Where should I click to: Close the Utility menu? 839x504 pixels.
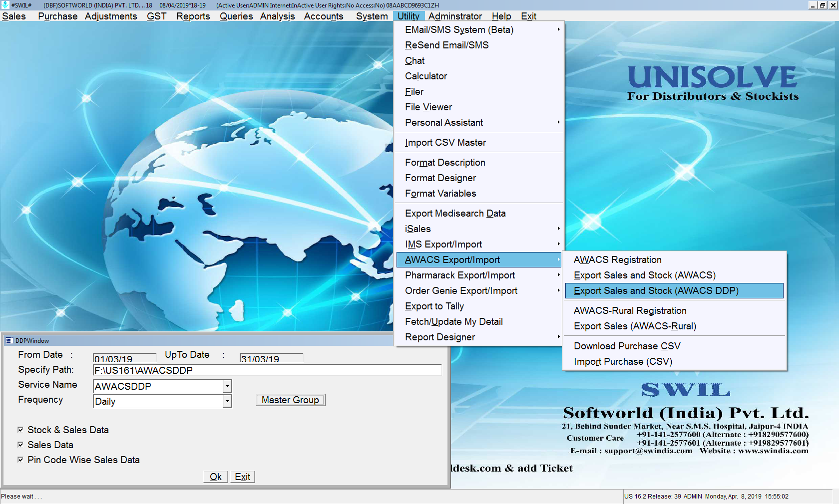(409, 16)
